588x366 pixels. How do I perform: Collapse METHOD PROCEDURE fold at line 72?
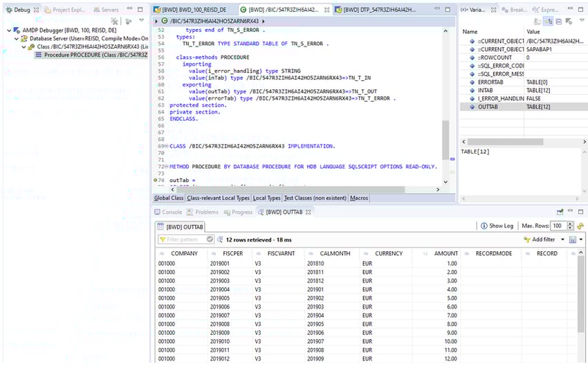coord(167,167)
